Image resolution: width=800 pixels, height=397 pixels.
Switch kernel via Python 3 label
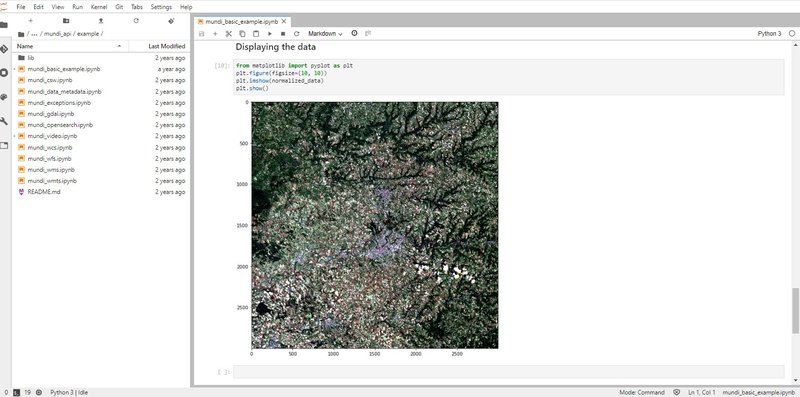pos(769,34)
